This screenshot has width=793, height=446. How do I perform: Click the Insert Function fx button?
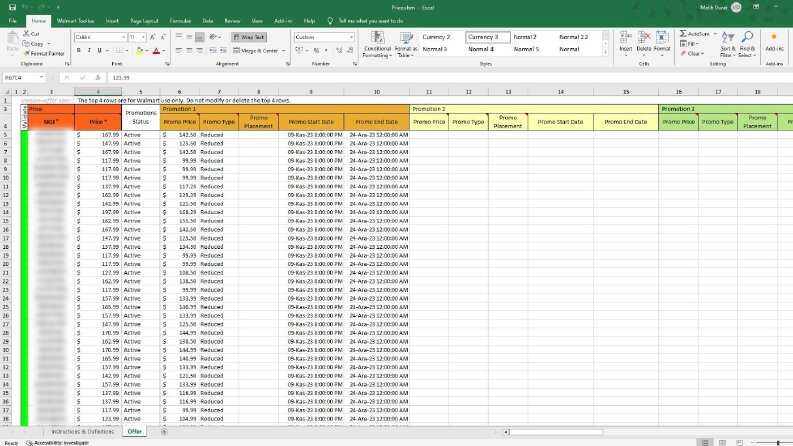tap(98, 78)
